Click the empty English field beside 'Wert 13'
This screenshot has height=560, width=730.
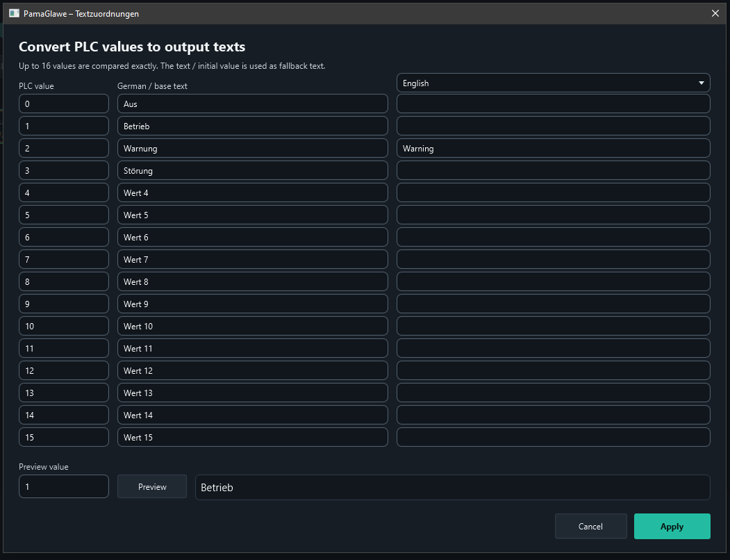point(553,393)
